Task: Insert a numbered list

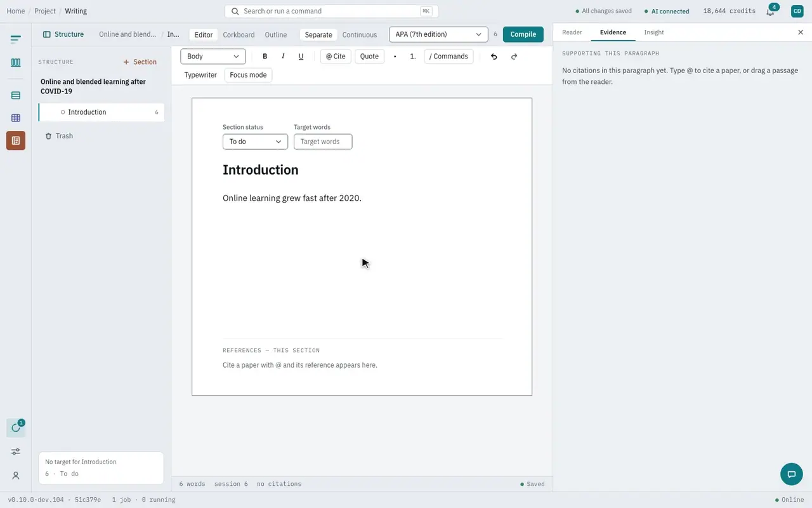Action: click(x=413, y=57)
